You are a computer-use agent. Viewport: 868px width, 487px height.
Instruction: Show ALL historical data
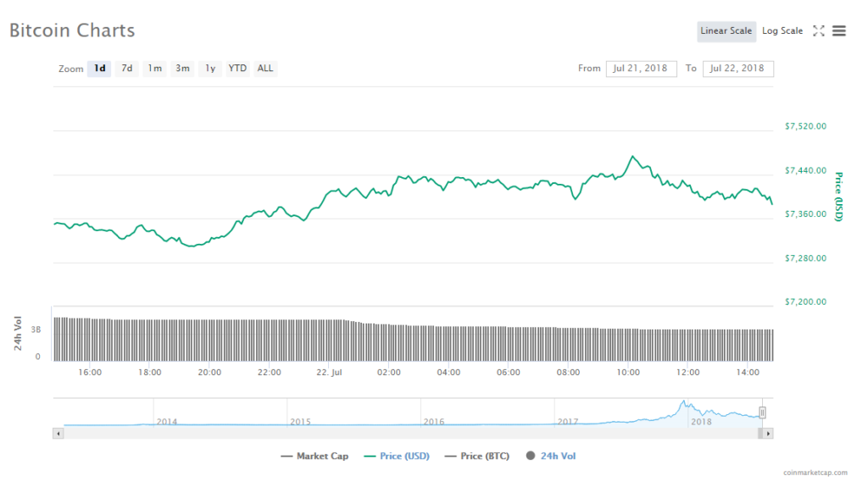coord(265,69)
